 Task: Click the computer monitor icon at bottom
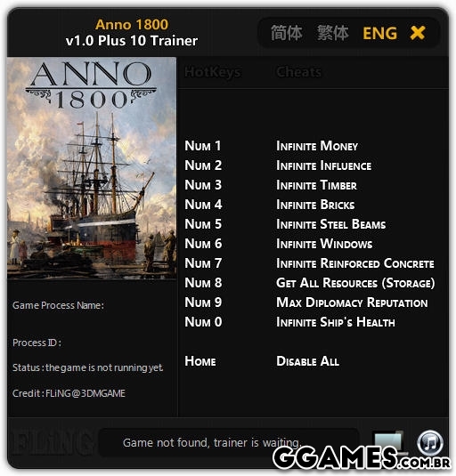tap(390, 441)
